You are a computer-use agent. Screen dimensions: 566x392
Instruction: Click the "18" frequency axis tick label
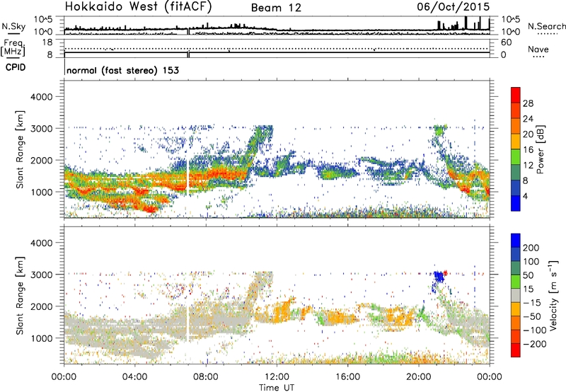point(47,42)
